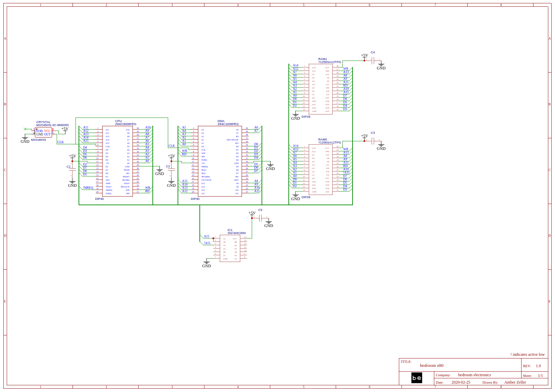Select the DMA Z84C1008PEG chip body
The image size is (555, 392).
[x=220, y=161]
